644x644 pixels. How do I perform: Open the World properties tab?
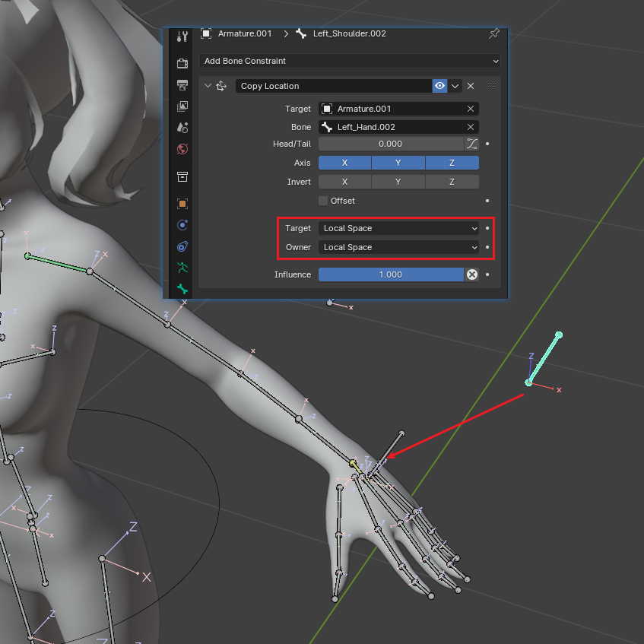[182, 149]
